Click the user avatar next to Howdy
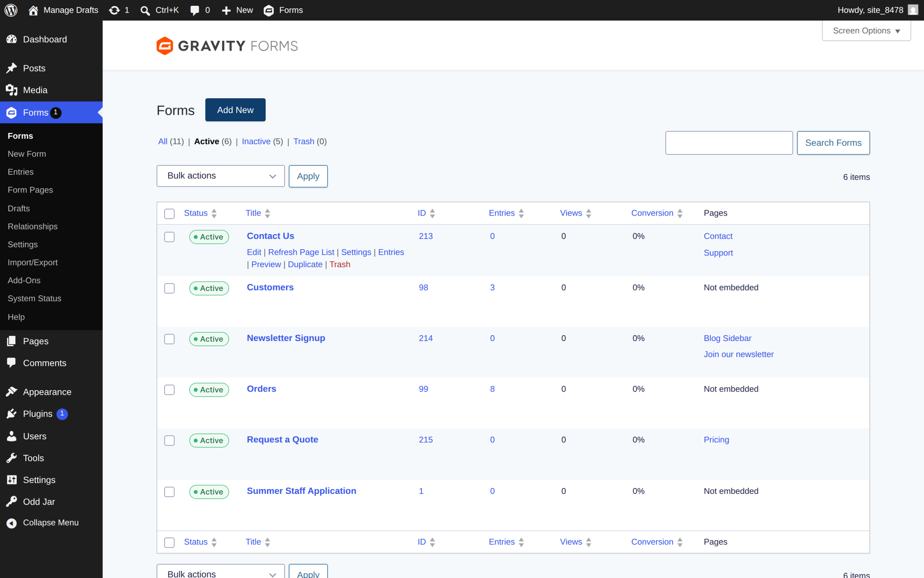This screenshot has width=924, height=578. pyautogui.click(x=913, y=10)
